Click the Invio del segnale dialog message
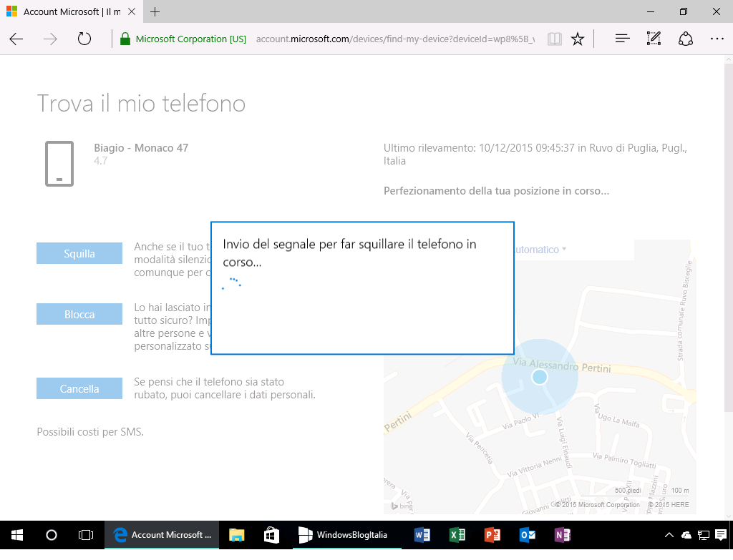The image size is (733, 560). tap(349, 252)
